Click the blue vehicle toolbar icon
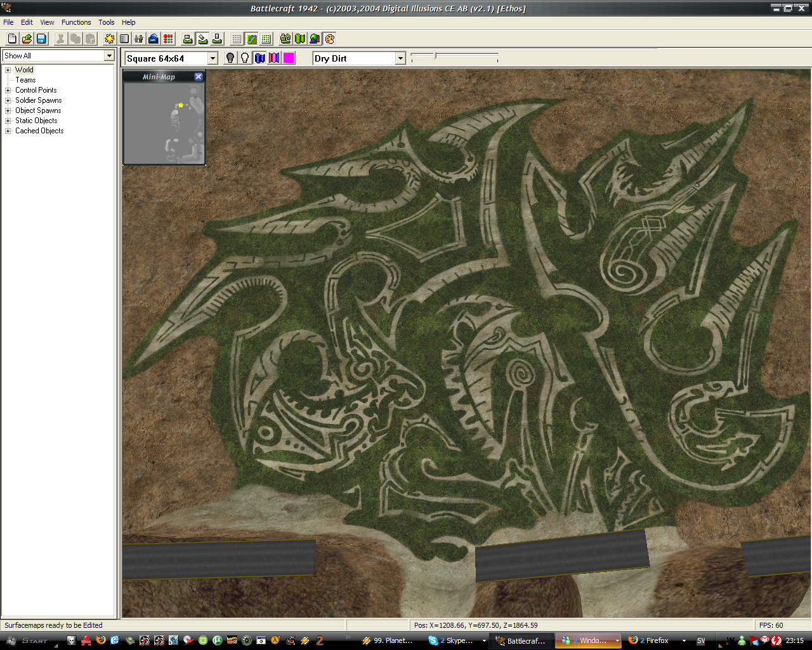The height and width of the screenshot is (650, 812). [x=154, y=39]
